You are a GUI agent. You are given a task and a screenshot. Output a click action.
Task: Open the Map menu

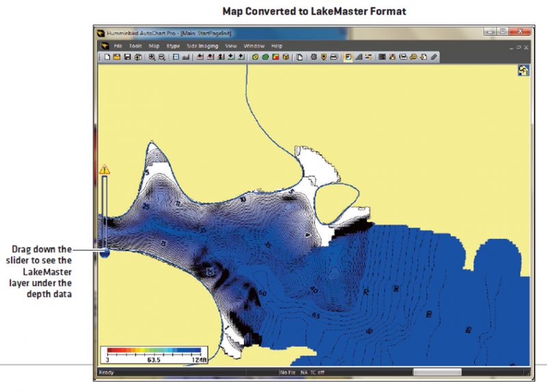tap(154, 46)
